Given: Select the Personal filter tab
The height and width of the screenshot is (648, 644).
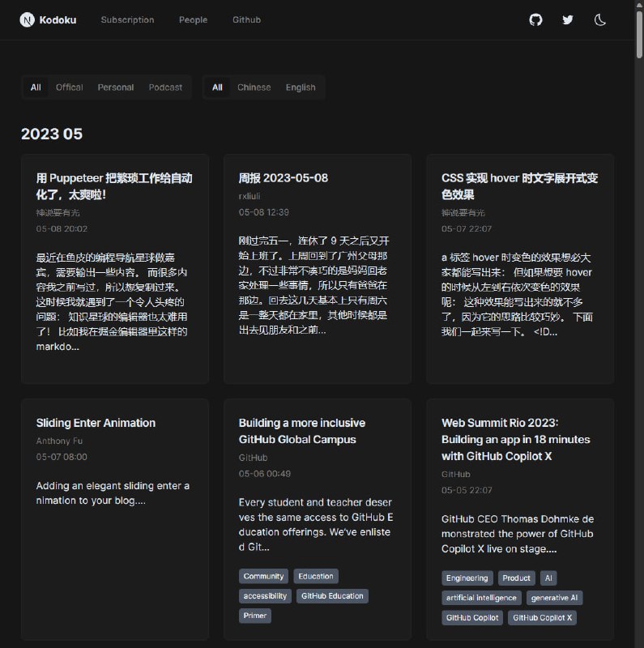Looking at the screenshot, I should pyautogui.click(x=116, y=87).
